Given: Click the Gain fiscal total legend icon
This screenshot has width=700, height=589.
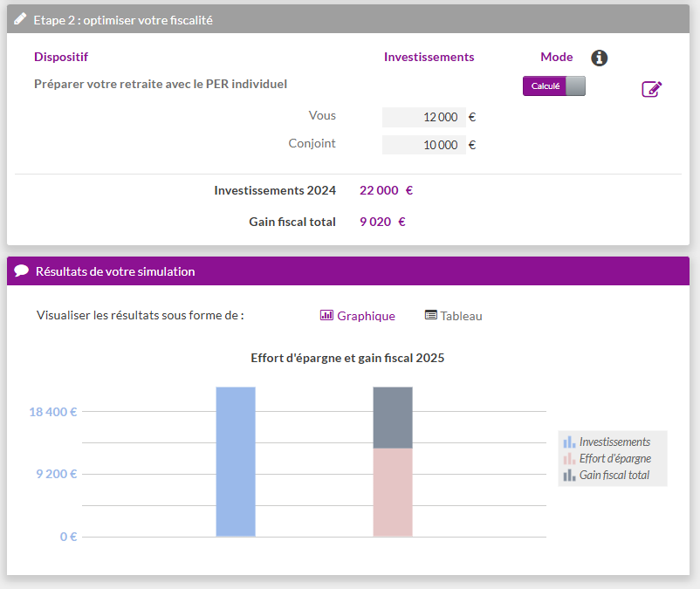Looking at the screenshot, I should (x=569, y=476).
